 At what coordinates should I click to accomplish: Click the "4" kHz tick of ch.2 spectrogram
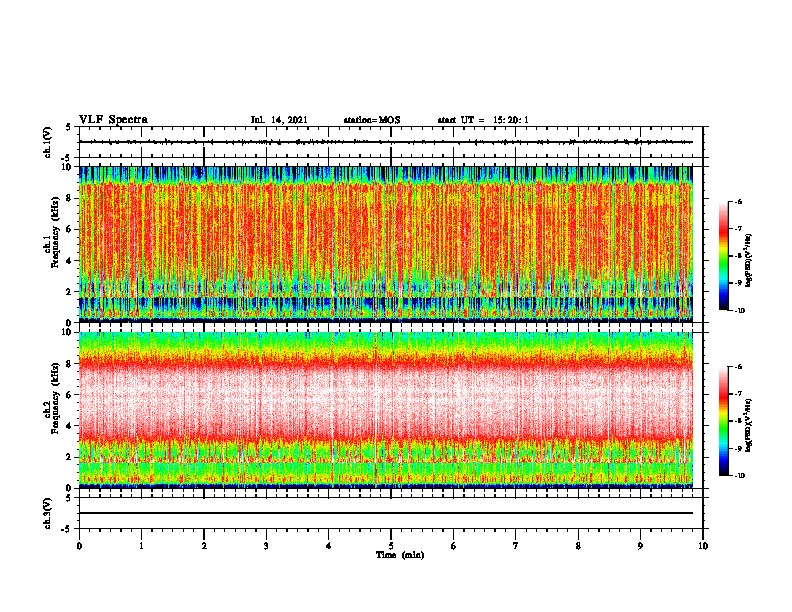tap(70, 426)
